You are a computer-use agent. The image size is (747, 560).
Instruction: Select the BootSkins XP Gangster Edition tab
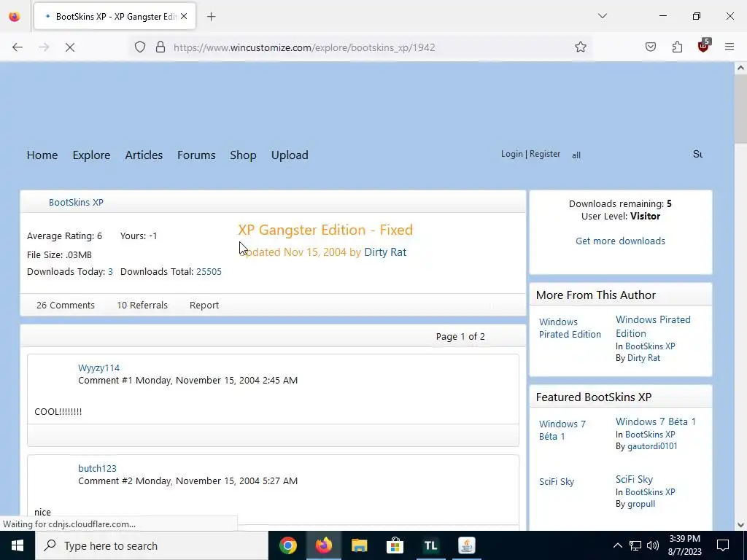[115, 17]
